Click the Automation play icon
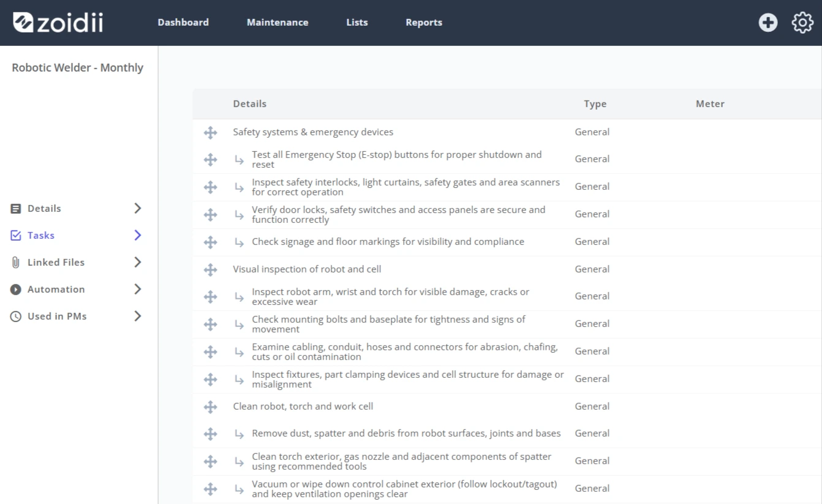The height and width of the screenshot is (504, 822). click(x=16, y=289)
